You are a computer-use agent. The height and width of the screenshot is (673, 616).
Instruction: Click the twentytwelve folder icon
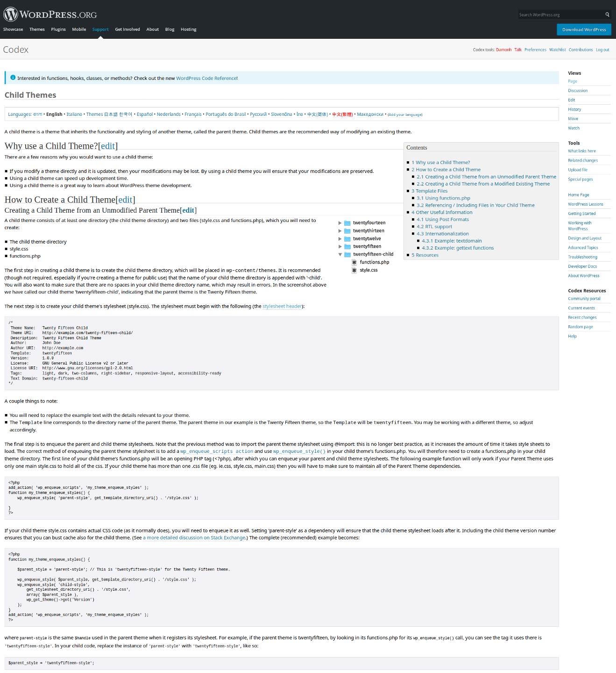coord(347,239)
